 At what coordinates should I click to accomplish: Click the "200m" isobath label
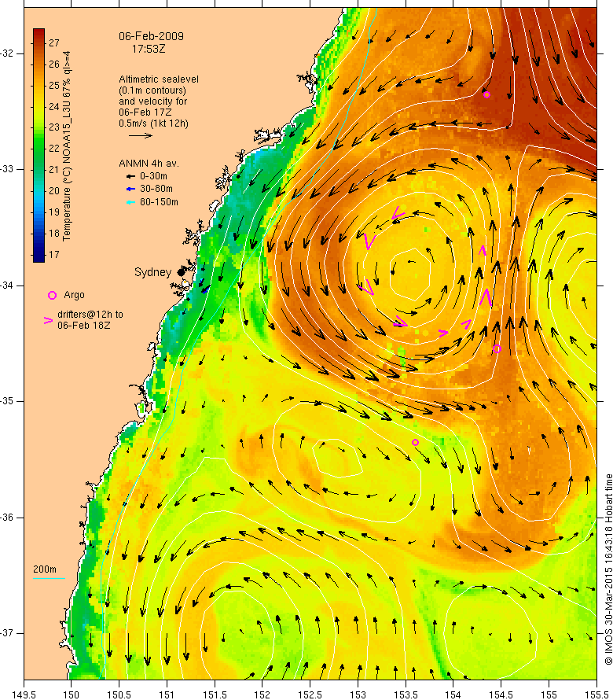45,569
